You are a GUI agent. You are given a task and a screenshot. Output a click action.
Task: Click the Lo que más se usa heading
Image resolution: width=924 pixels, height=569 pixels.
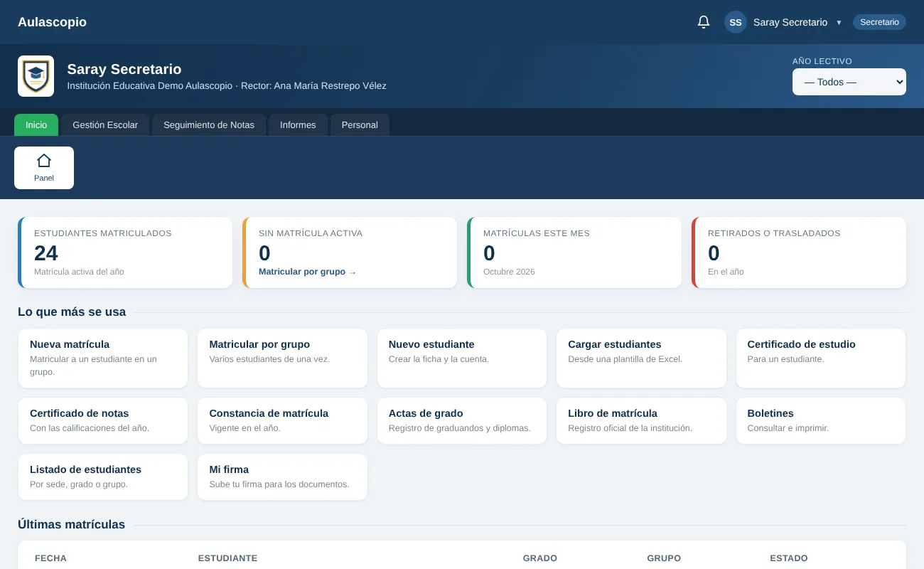click(72, 312)
